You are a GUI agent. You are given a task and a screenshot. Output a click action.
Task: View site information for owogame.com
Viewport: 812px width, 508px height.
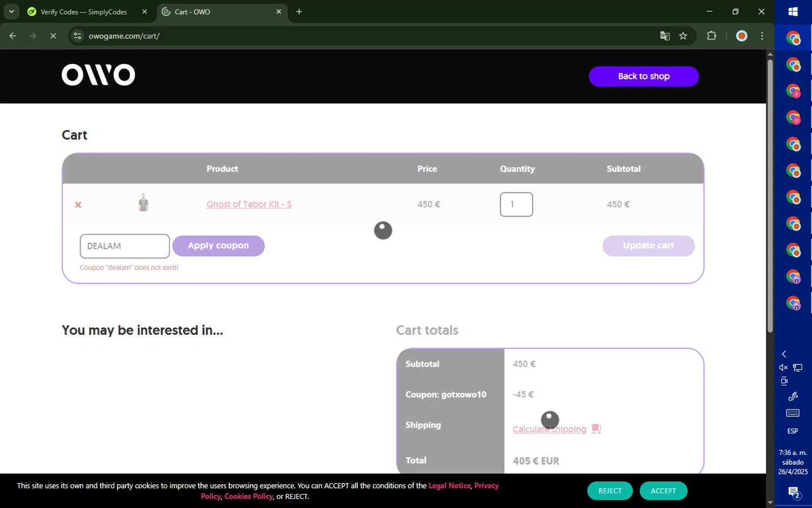pyautogui.click(x=77, y=36)
